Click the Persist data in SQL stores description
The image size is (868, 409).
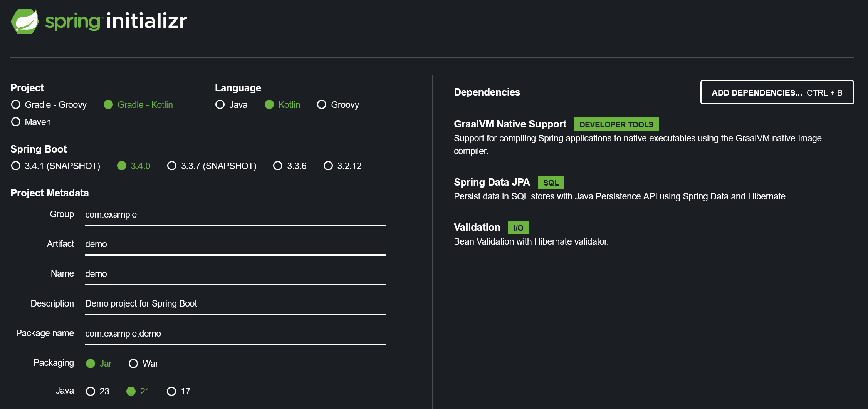pyautogui.click(x=620, y=197)
